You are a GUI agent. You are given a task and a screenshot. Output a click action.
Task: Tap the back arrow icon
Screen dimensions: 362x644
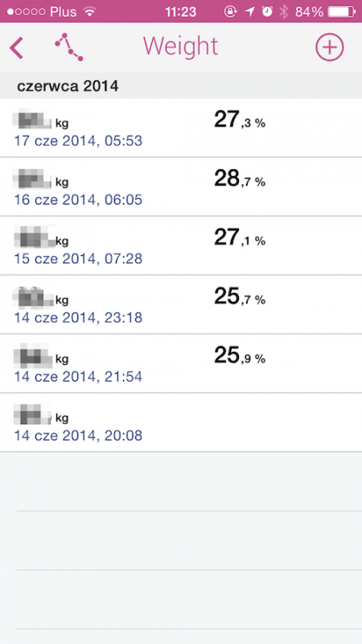[x=16, y=47]
